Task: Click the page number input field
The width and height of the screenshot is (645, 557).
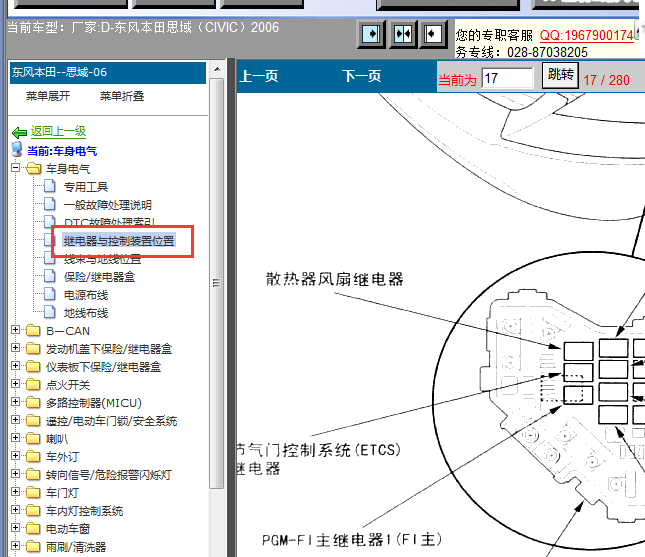Action: coord(507,78)
